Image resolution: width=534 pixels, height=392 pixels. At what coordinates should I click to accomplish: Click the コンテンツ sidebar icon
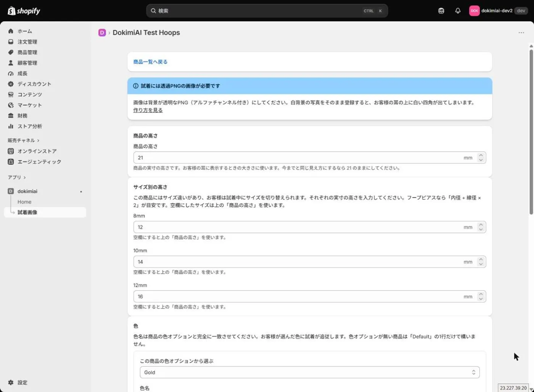coord(11,95)
